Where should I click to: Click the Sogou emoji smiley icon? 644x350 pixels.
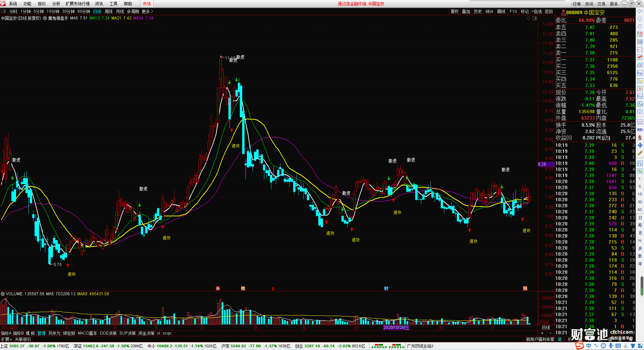coord(603,346)
